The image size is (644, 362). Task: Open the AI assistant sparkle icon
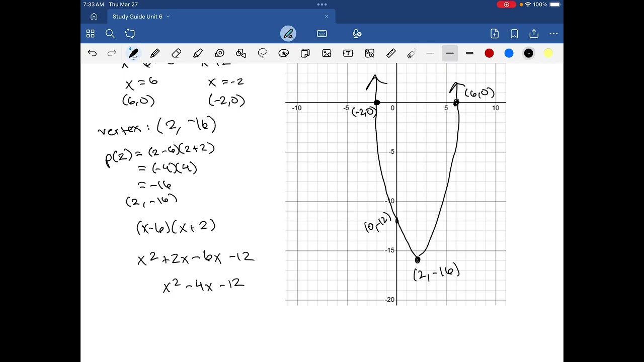coord(130,34)
